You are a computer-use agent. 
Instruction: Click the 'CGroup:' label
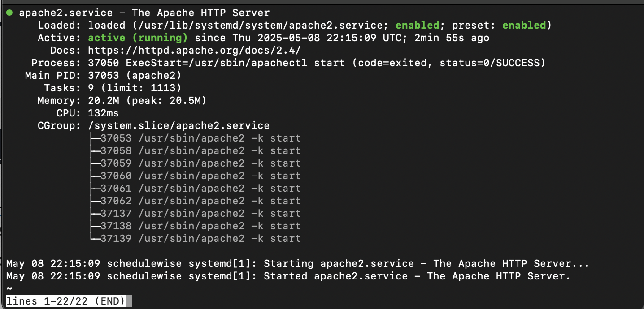(x=60, y=126)
